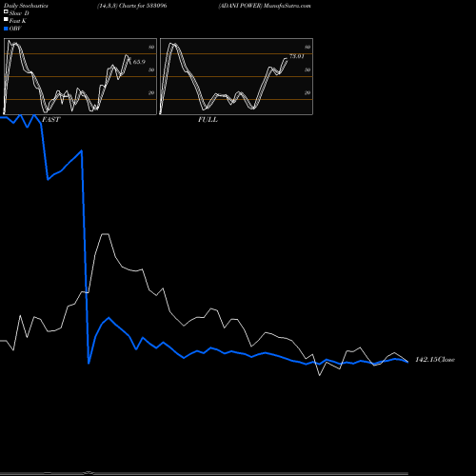Click the 20 level label in FULL chart
Viewport: 476px width, 476px height.
(x=307, y=92)
